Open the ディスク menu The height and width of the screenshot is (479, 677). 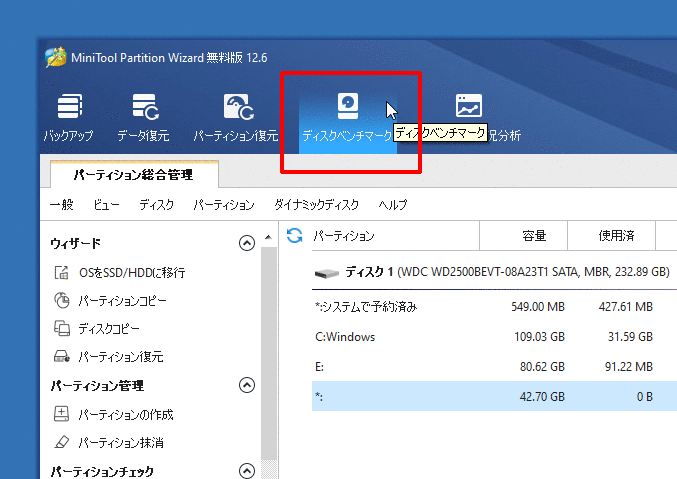pyautogui.click(x=156, y=204)
